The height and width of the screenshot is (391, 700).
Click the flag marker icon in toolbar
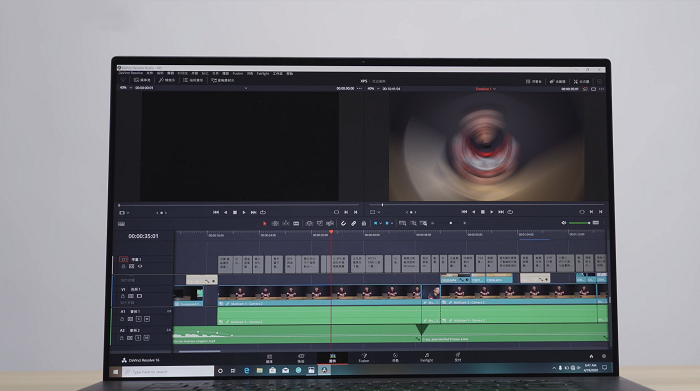375,223
